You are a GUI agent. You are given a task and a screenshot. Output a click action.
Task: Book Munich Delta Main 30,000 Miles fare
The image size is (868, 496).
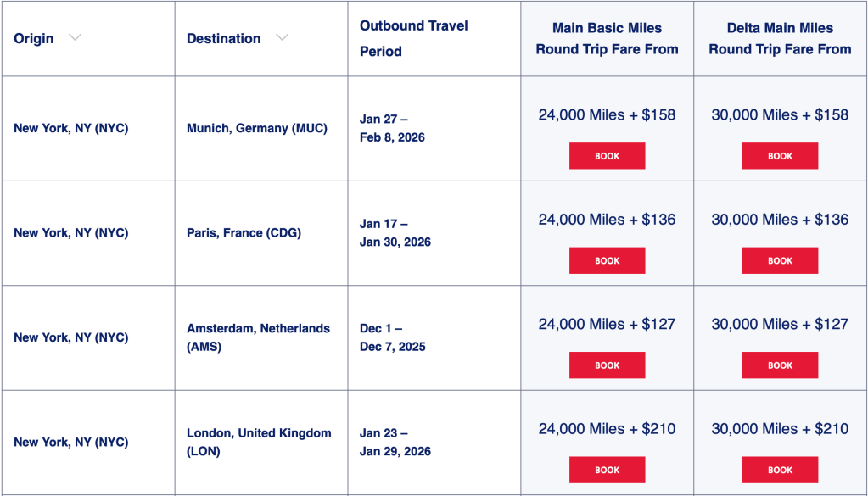(780, 156)
